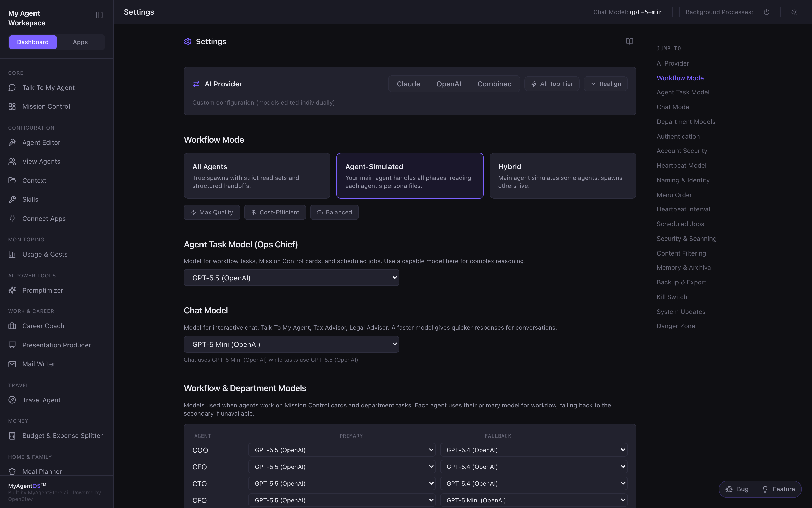Click the Career Coach briefcase icon
The height and width of the screenshot is (508, 812).
(12, 326)
